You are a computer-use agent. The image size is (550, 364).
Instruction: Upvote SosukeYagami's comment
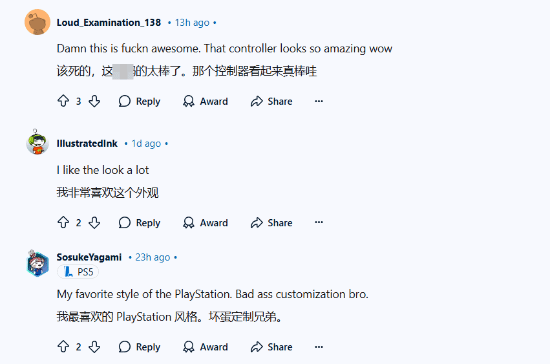click(x=63, y=346)
